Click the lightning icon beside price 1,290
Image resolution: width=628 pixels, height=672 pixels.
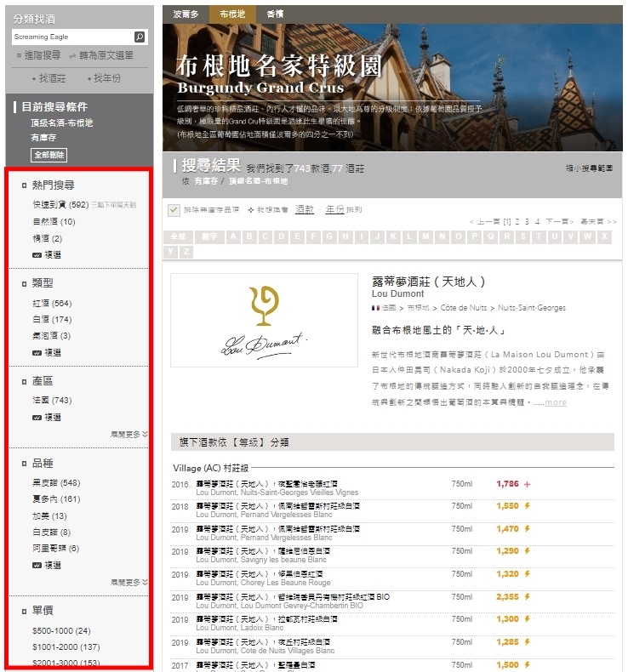[x=528, y=551]
